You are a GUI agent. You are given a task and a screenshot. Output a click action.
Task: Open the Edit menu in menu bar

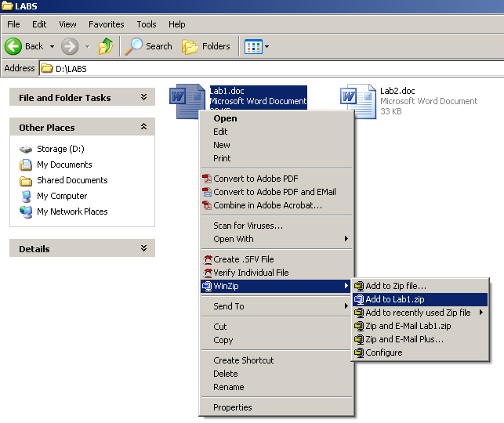click(x=39, y=24)
